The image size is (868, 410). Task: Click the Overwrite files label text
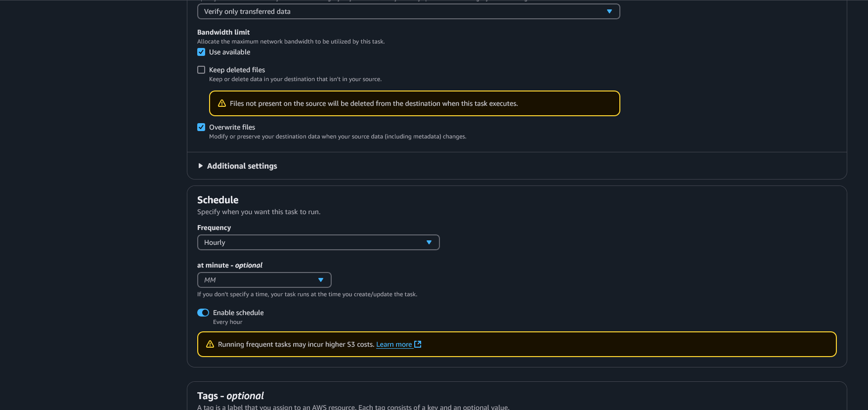(x=232, y=127)
